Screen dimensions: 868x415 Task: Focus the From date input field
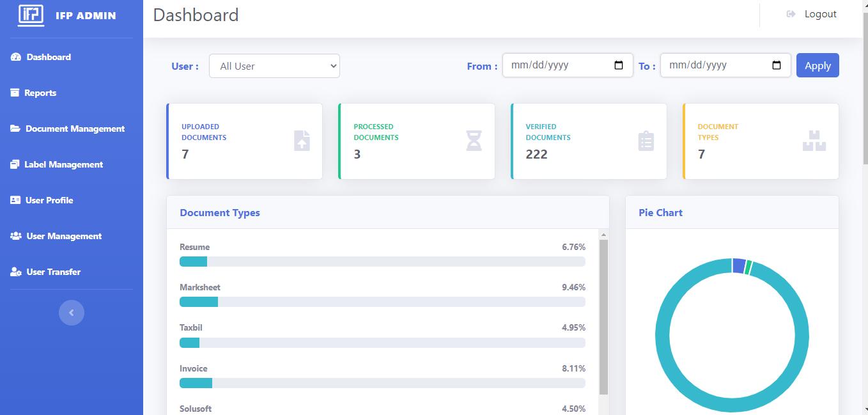click(568, 65)
